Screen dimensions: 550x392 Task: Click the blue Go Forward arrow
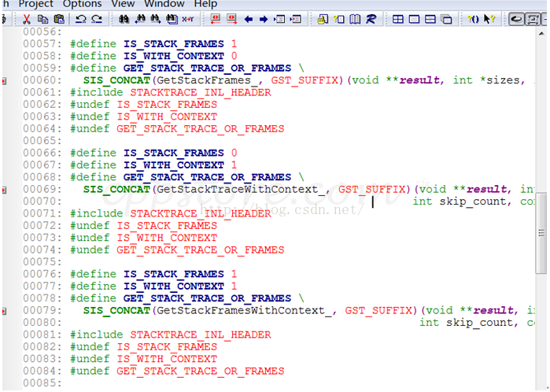click(264, 19)
